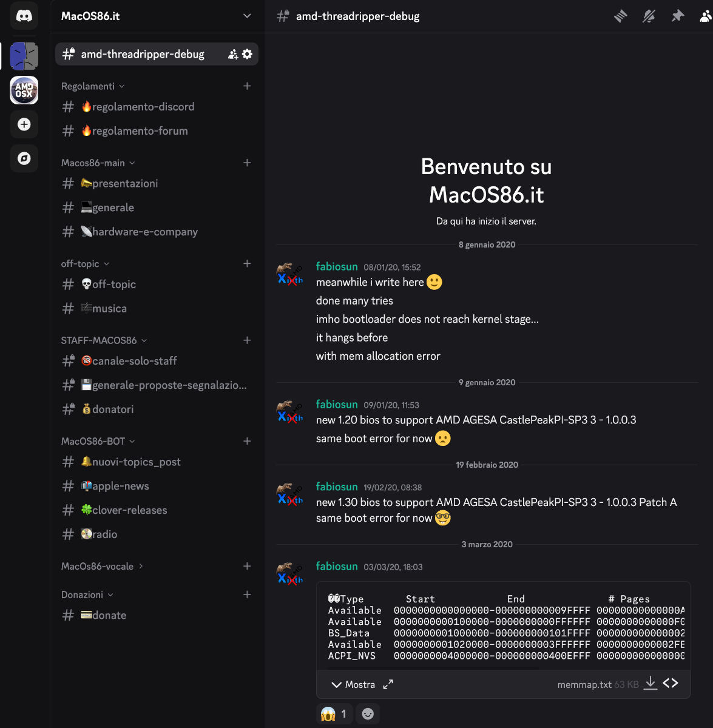Viewport: 713px width, 728px height.
Task: Download the memmap.txt attachment
Action: 650,684
